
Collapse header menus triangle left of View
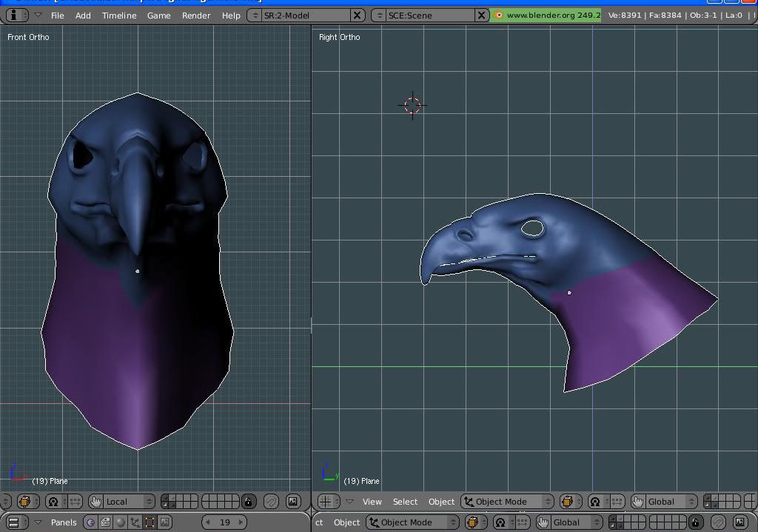tap(349, 502)
